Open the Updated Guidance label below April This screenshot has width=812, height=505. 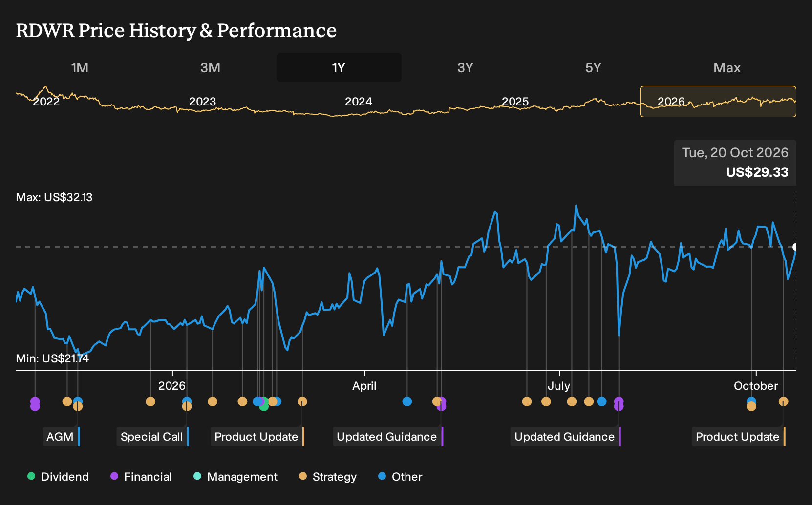coord(388,437)
